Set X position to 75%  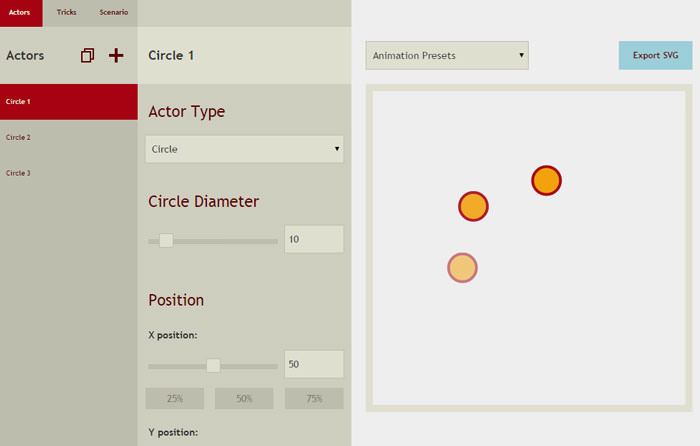[x=314, y=399]
